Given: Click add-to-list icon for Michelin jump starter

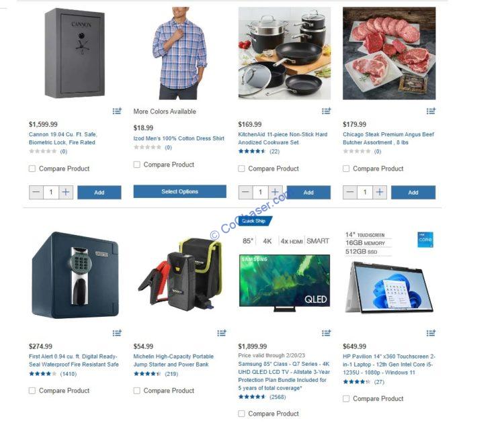Looking at the screenshot, I should pos(222,333).
